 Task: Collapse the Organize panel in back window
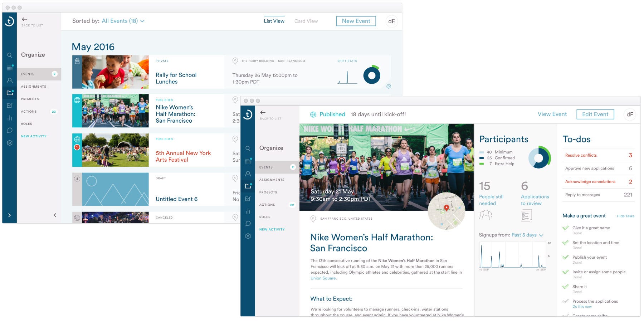[55, 215]
